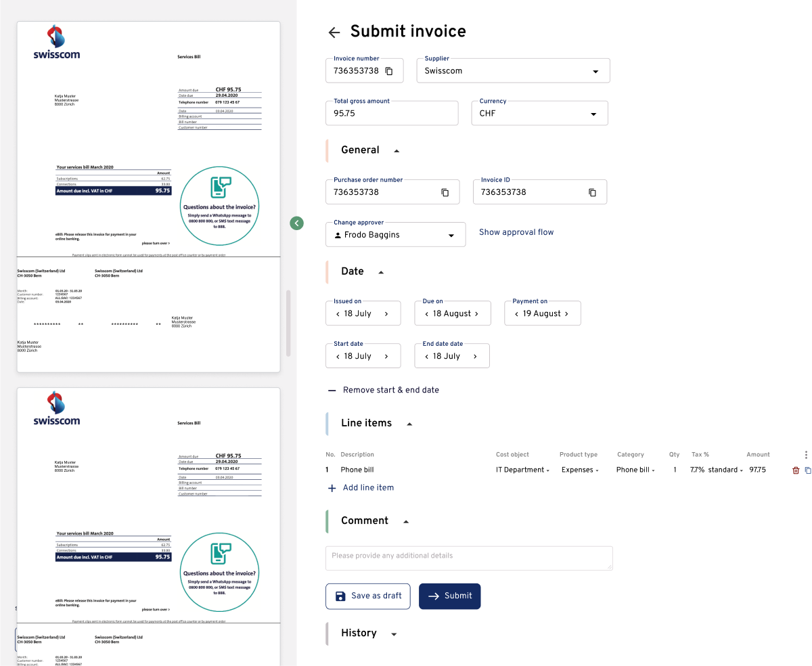Copy the purchase order number
Viewport: 812px width, 666px height.
click(x=445, y=192)
